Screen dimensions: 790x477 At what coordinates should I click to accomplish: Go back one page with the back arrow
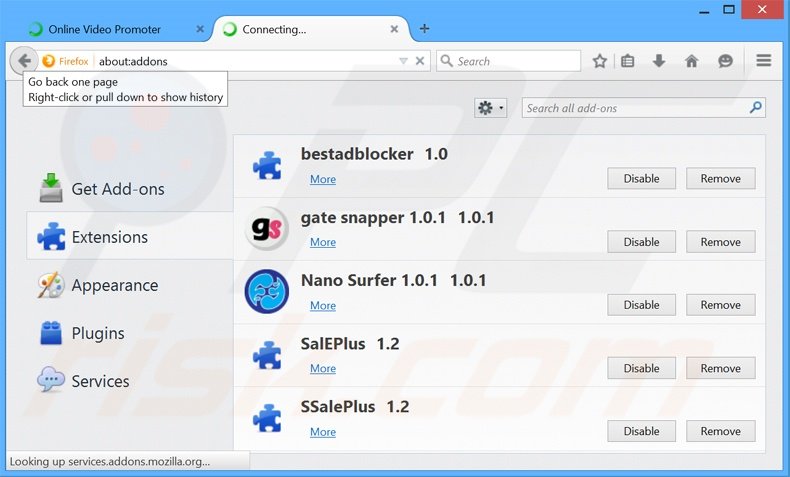[24, 61]
